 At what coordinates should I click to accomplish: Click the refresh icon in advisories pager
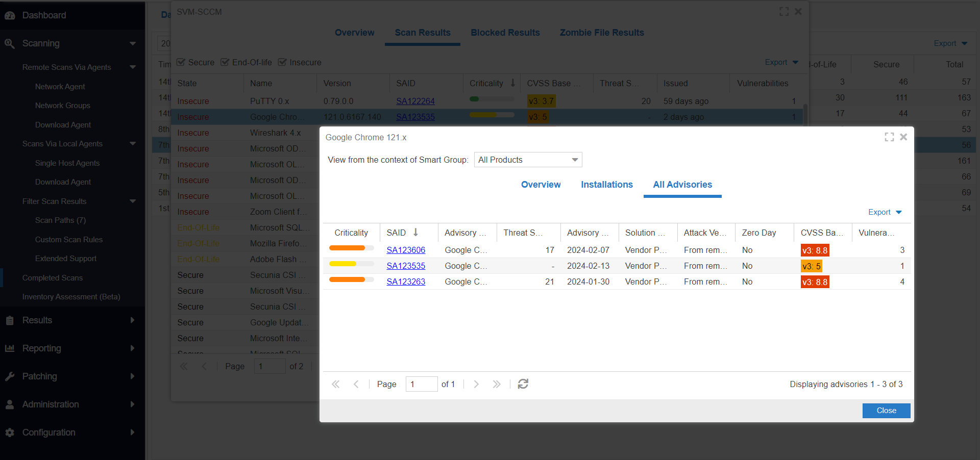click(523, 384)
